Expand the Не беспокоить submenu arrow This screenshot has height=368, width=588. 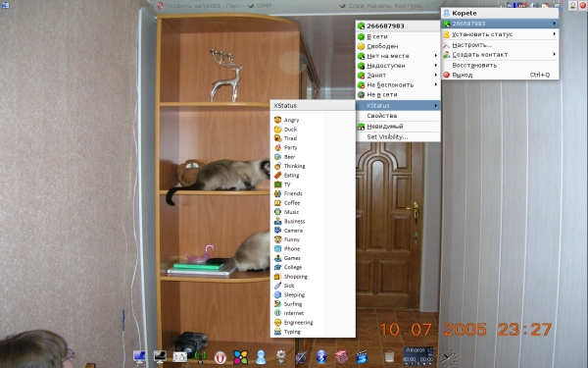[436, 84]
